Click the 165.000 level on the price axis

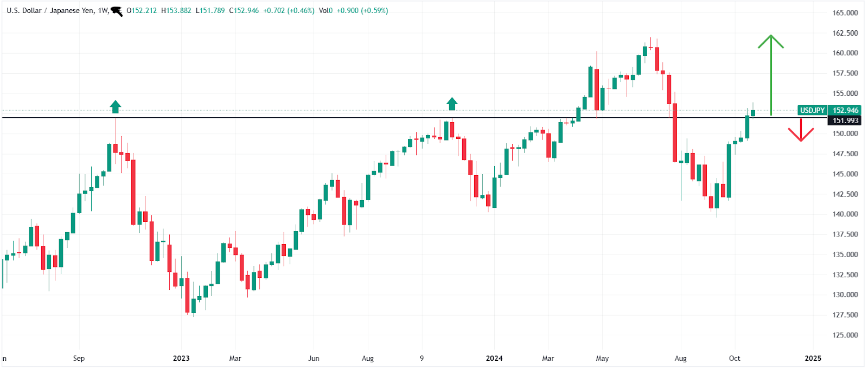click(845, 13)
